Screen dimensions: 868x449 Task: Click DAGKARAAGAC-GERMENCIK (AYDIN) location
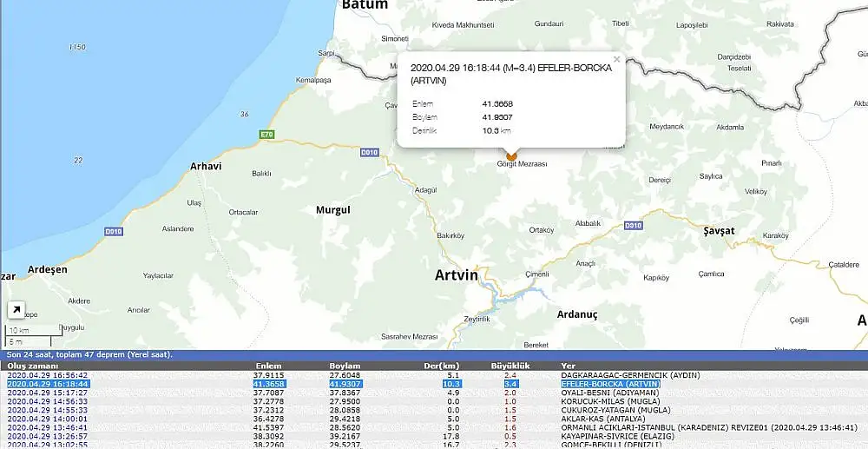[x=630, y=375]
